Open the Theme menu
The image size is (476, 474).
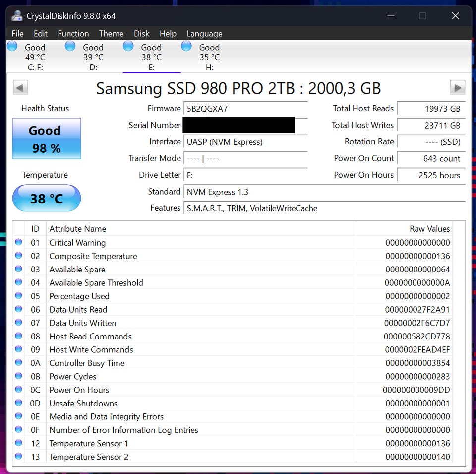[x=111, y=33]
